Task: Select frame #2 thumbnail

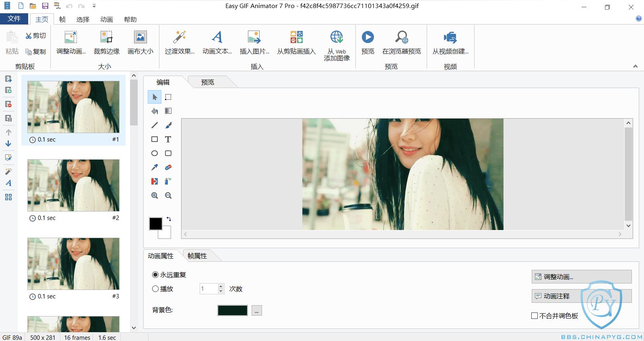Action: (73, 185)
